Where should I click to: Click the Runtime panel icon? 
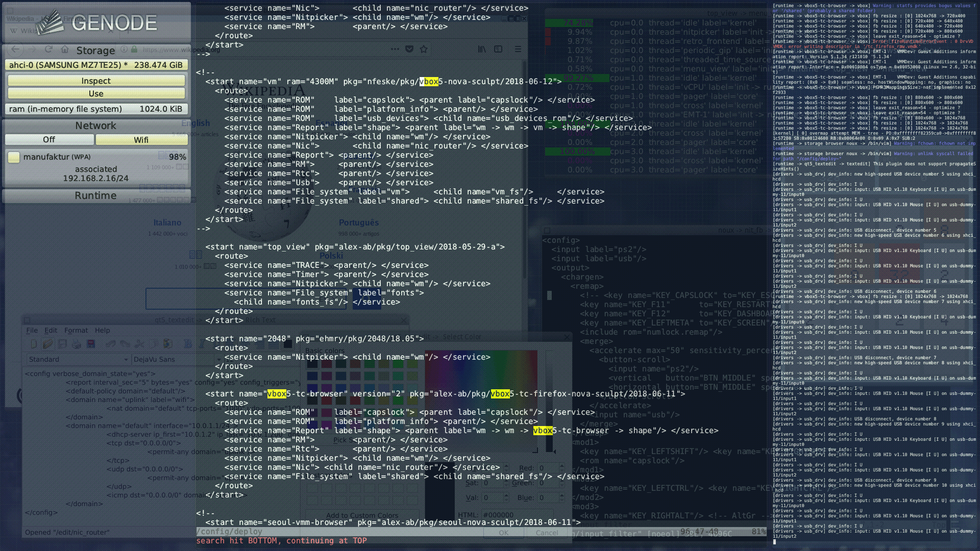click(95, 195)
